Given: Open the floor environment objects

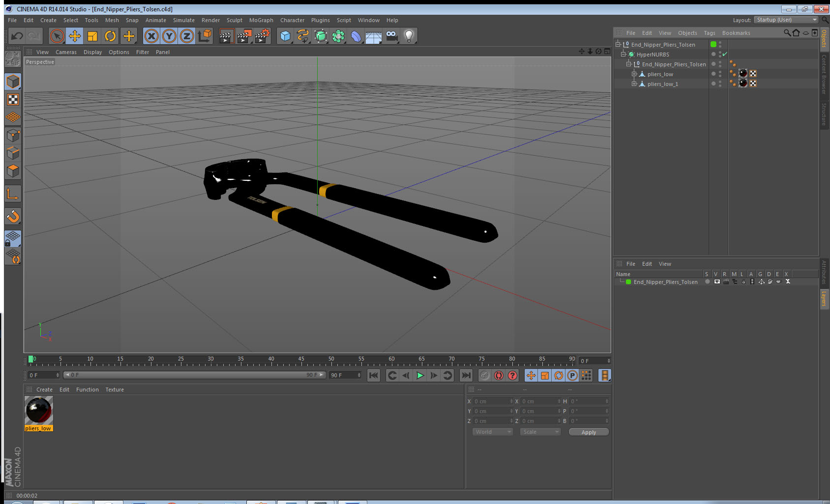Looking at the screenshot, I should [374, 36].
